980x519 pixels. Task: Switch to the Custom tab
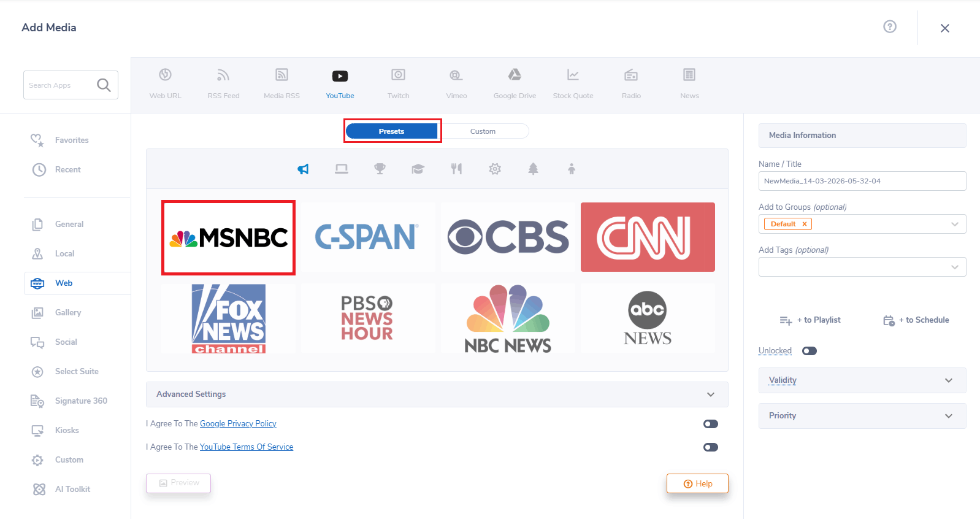pos(483,131)
